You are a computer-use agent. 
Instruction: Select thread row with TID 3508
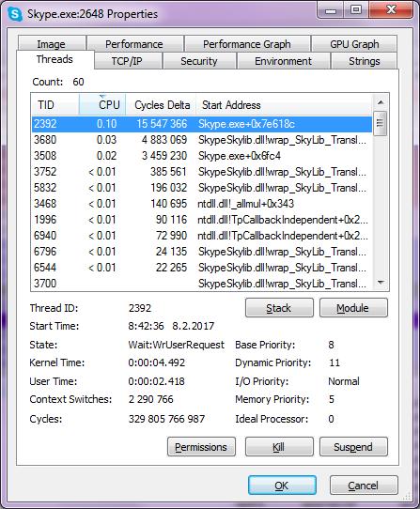click(x=202, y=156)
